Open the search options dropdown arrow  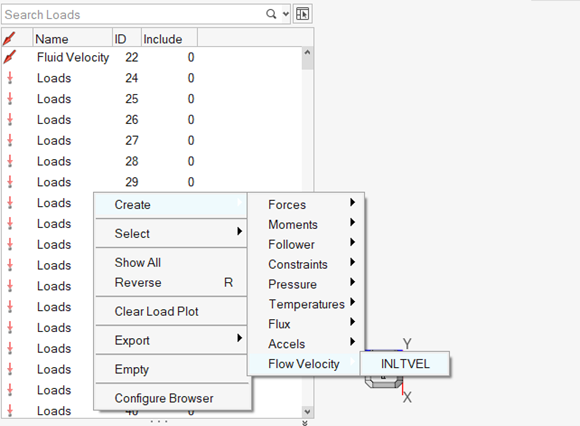click(286, 14)
